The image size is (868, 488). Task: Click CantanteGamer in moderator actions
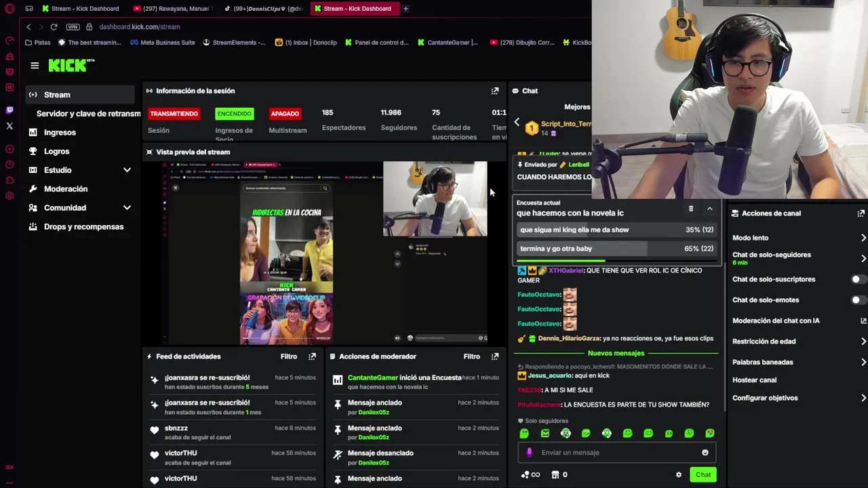[x=372, y=378]
